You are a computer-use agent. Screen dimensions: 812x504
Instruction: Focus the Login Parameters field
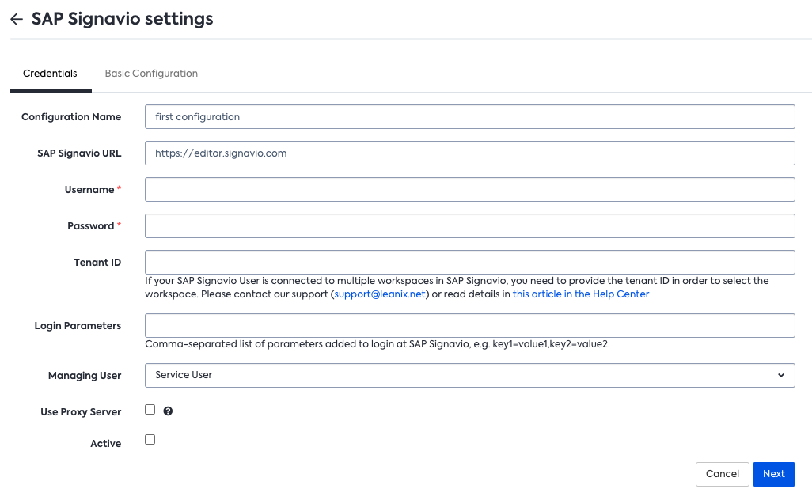point(469,326)
